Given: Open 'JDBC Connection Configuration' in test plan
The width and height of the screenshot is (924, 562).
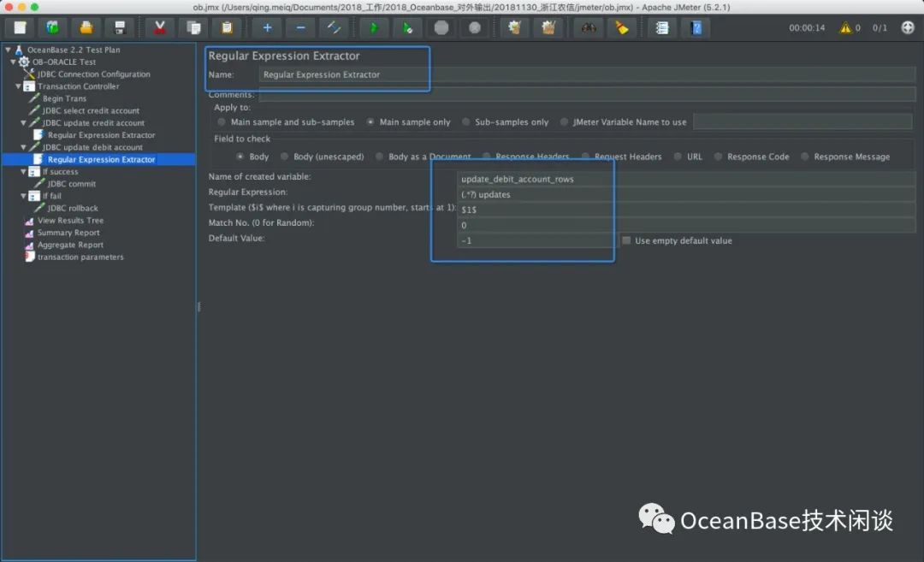Looking at the screenshot, I should 93,74.
